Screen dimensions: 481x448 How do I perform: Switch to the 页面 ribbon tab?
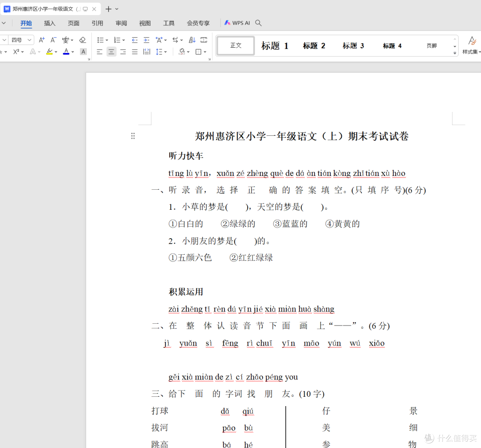click(73, 23)
